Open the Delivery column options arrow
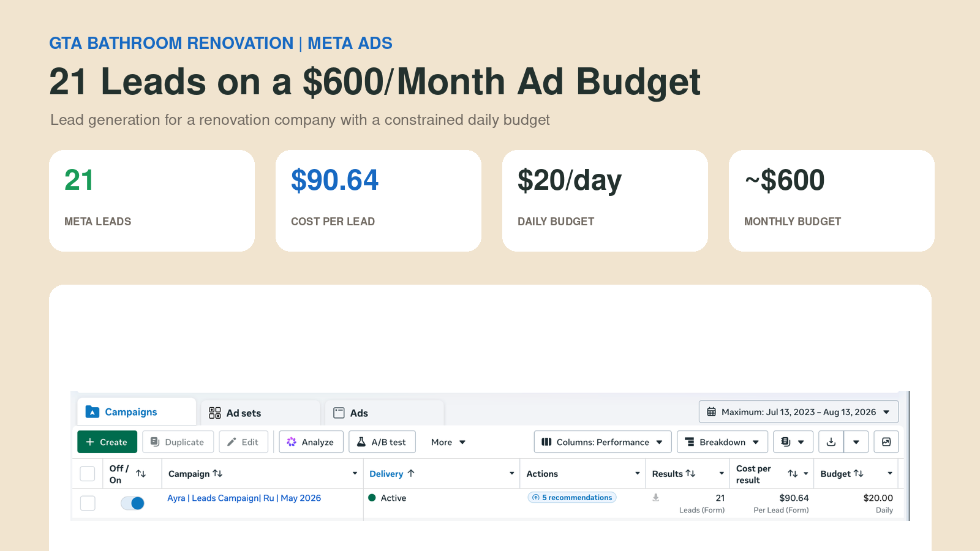 tap(512, 473)
